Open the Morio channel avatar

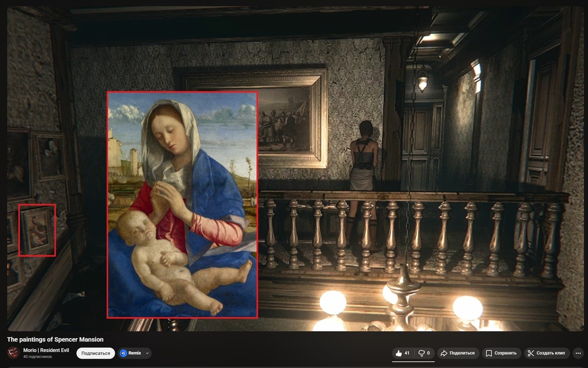[x=13, y=353]
